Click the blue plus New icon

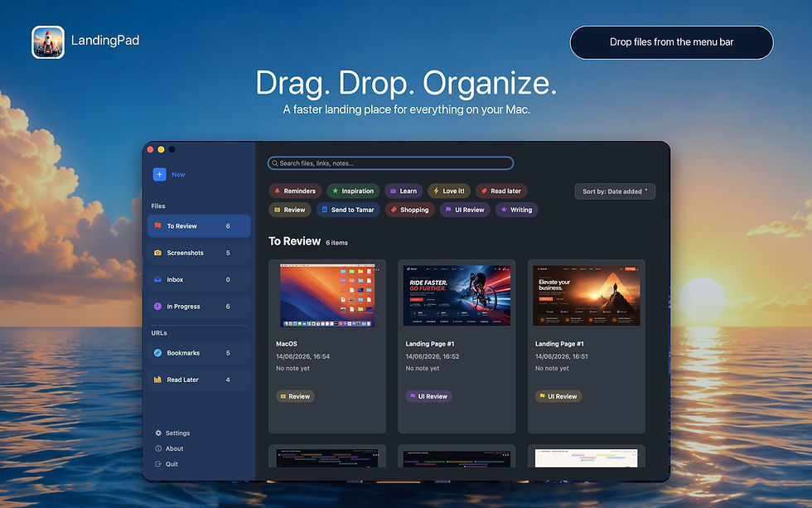click(x=159, y=175)
